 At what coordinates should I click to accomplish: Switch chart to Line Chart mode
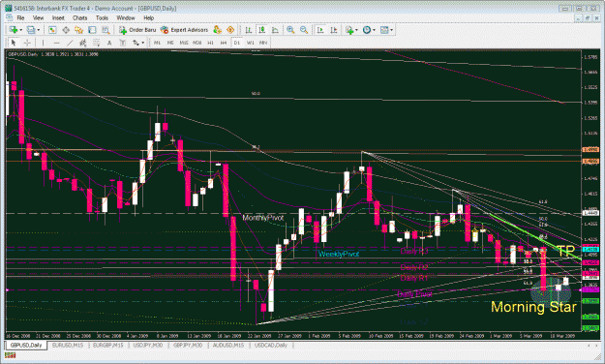[x=275, y=30]
